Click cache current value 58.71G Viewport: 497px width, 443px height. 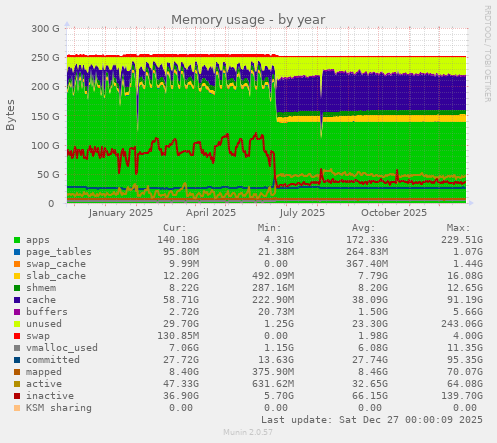[181, 300]
